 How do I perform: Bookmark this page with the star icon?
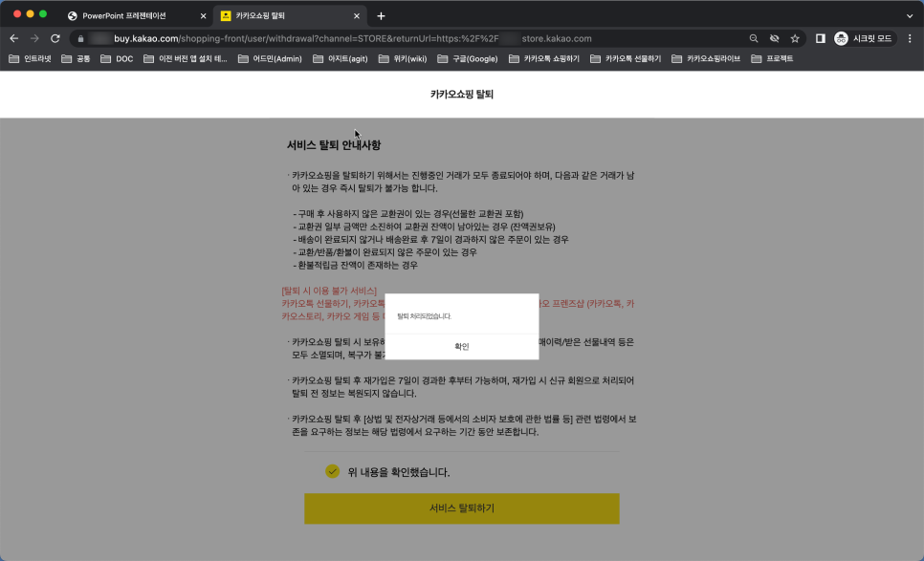(795, 38)
